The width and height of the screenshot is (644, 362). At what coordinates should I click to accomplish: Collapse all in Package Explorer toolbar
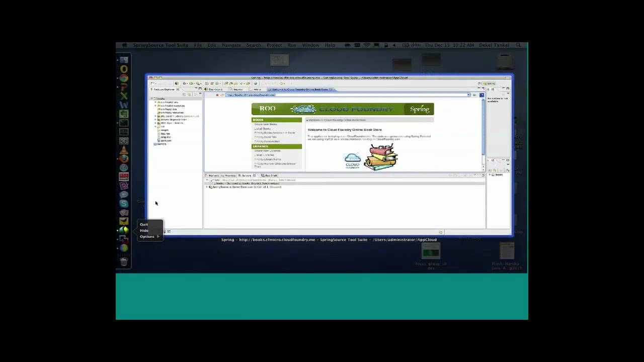point(184,94)
